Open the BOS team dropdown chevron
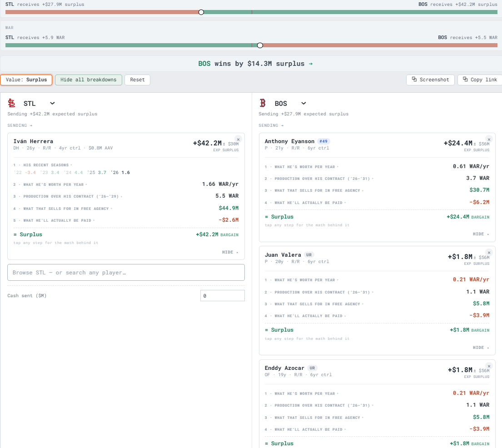The height and width of the screenshot is (448, 502). pyautogui.click(x=303, y=103)
